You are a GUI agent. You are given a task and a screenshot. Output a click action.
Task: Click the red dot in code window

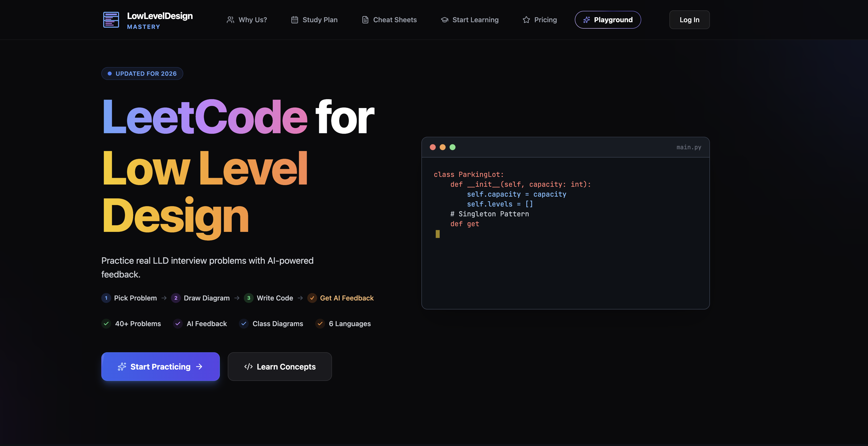[x=433, y=147]
